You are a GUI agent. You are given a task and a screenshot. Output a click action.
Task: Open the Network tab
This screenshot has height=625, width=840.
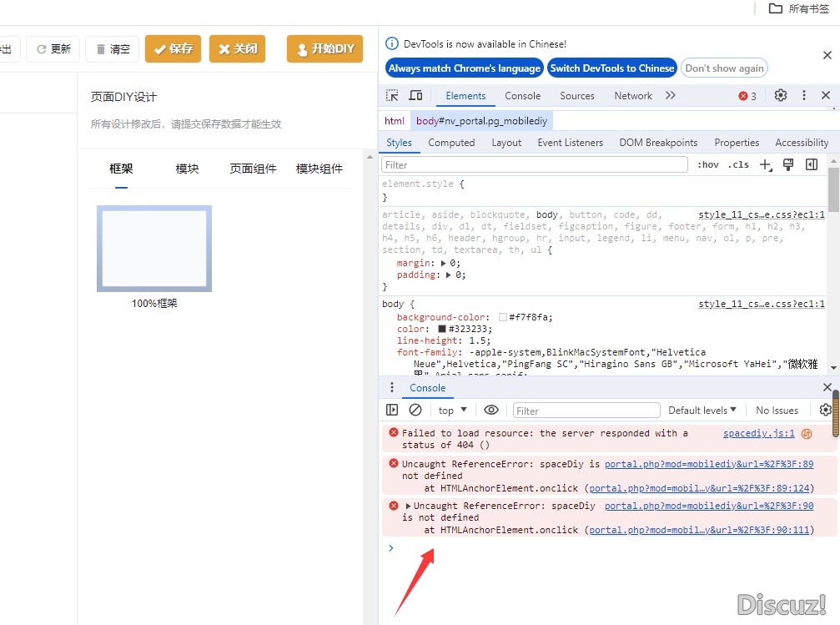[633, 95]
